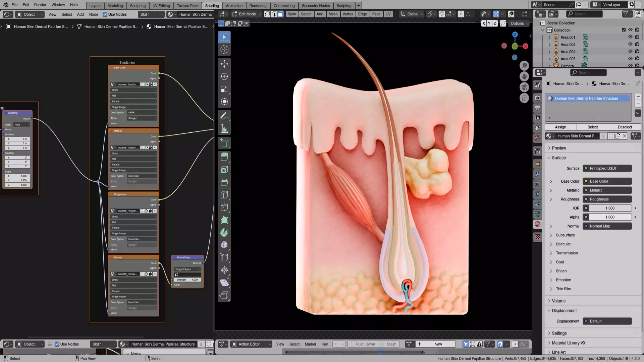Activate the 3D Cursor tool
This screenshot has height=362, width=644.
(x=224, y=50)
